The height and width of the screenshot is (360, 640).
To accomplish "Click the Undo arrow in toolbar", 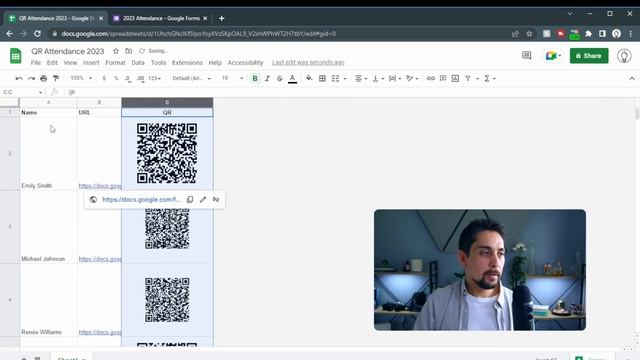I will point(19,78).
